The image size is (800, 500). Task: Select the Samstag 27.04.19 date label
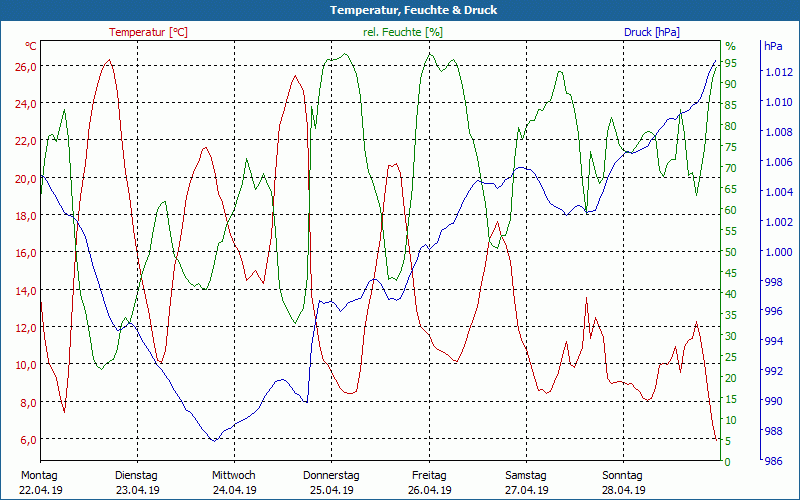(525, 482)
